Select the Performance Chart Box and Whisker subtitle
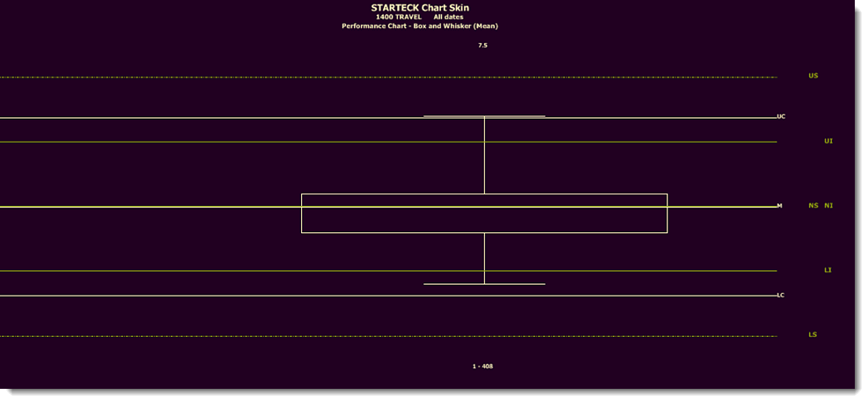The height and width of the screenshot is (402, 868). coord(420,26)
